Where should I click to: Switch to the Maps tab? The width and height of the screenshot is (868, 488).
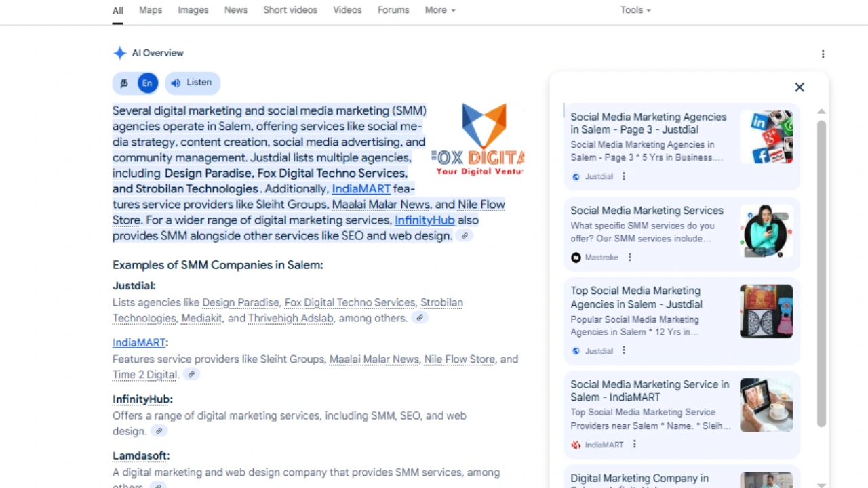click(151, 10)
